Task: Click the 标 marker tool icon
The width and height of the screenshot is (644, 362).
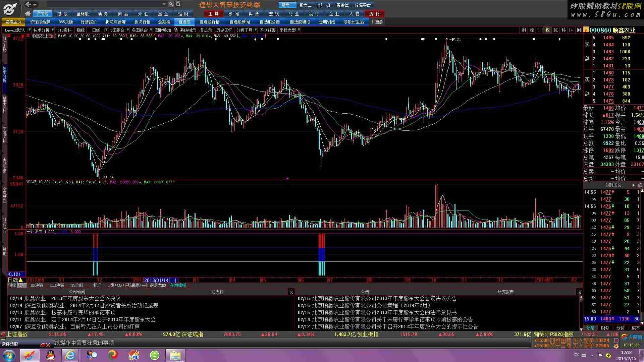Action: point(532,30)
